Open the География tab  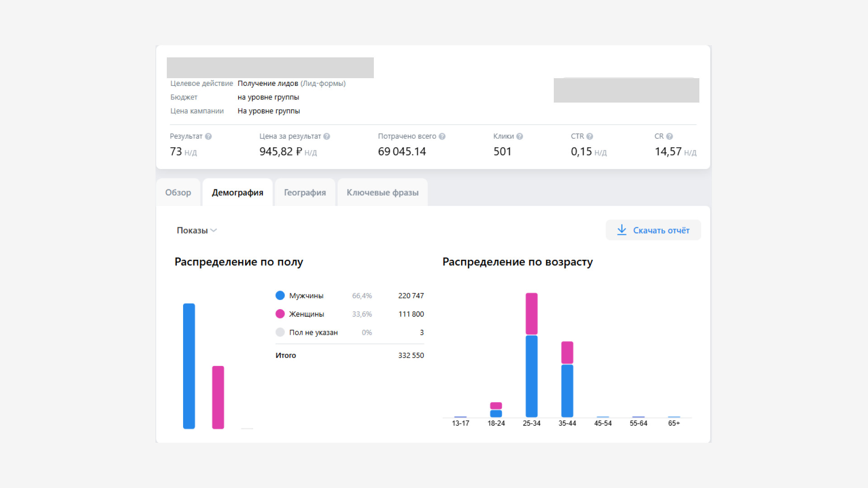(x=305, y=192)
